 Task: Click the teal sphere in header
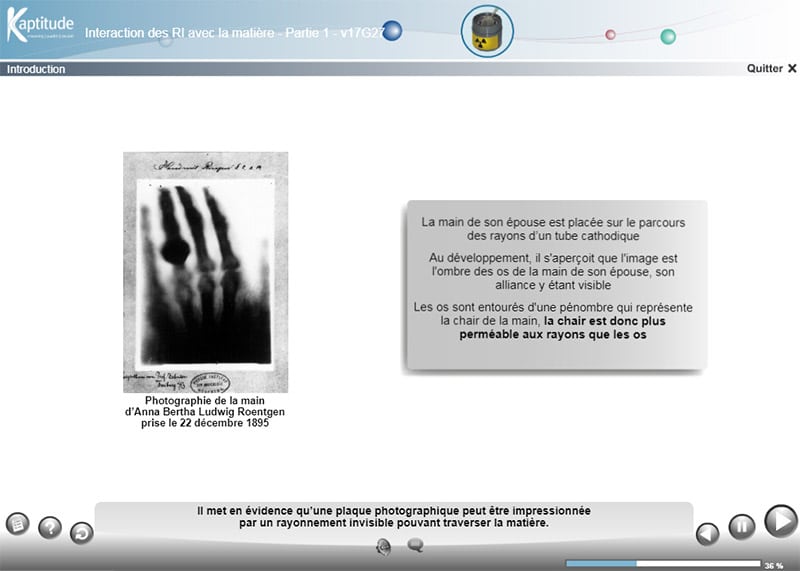[668, 37]
